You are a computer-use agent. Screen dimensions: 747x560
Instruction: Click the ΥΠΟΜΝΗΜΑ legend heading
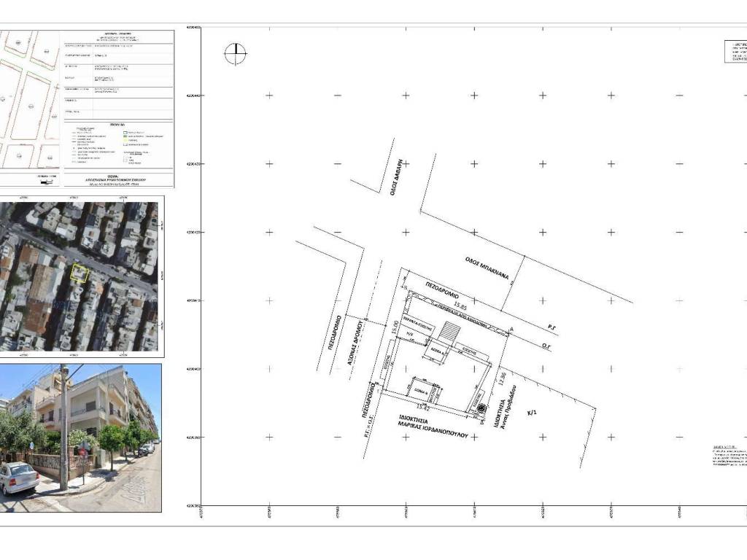coord(117,125)
